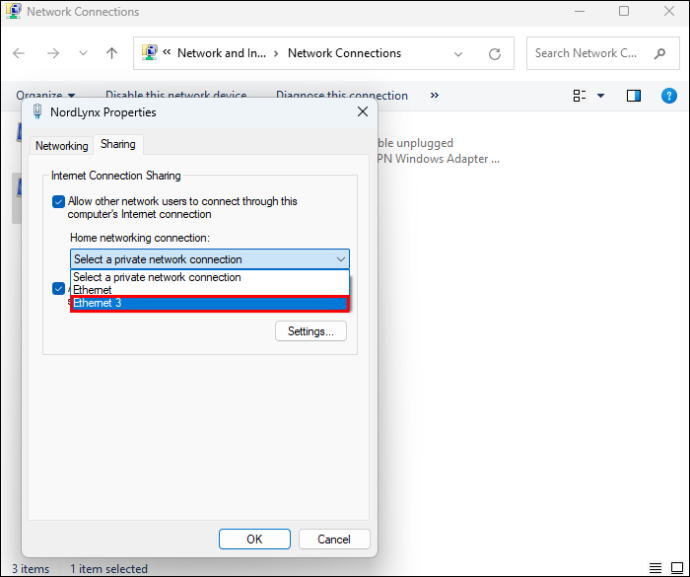
Task: Click the '3 items' status bar text
Action: coord(30,569)
